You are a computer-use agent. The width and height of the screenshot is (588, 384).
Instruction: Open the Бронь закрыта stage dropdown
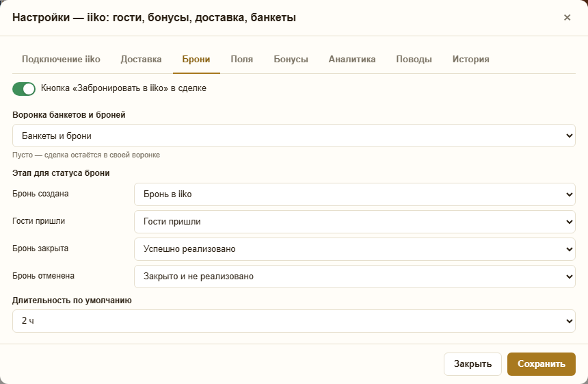click(355, 249)
